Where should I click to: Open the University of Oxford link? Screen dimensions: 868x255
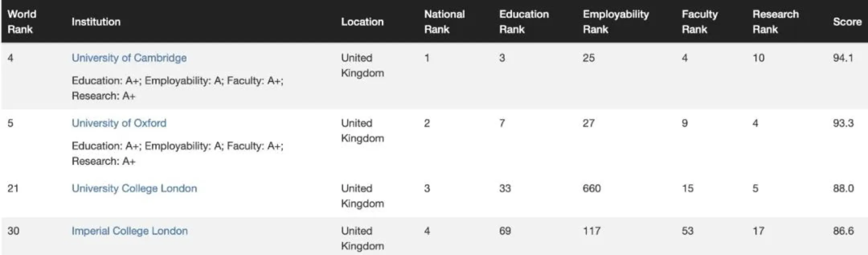click(x=119, y=123)
